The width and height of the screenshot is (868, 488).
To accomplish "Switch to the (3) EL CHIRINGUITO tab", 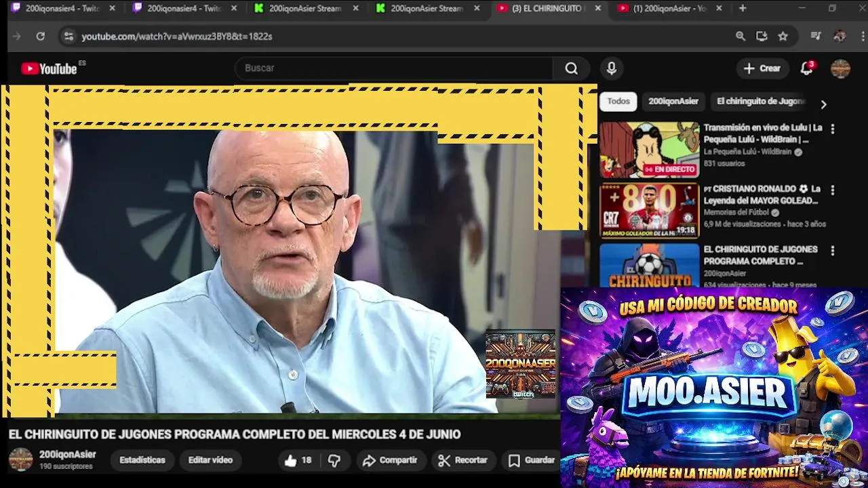I will [547, 8].
